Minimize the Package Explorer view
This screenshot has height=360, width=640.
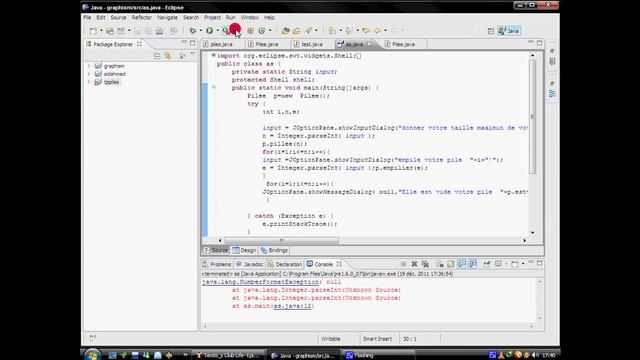pos(184,42)
